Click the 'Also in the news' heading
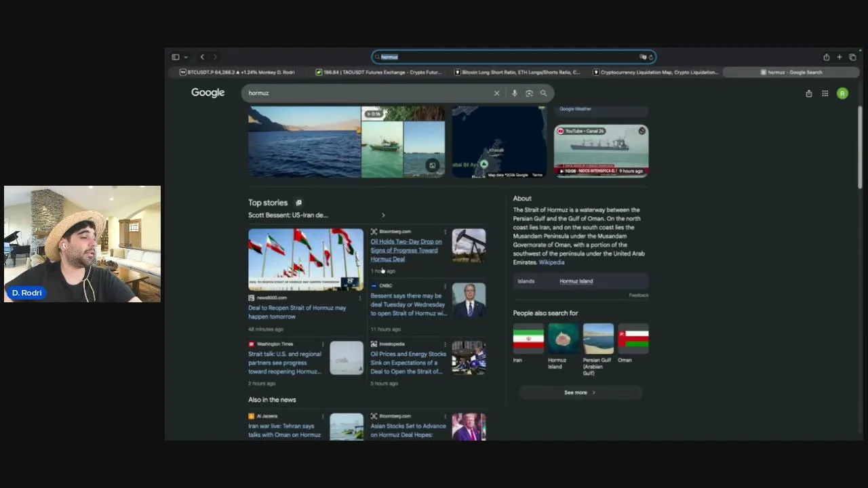This screenshot has height=488, width=868. [x=272, y=400]
